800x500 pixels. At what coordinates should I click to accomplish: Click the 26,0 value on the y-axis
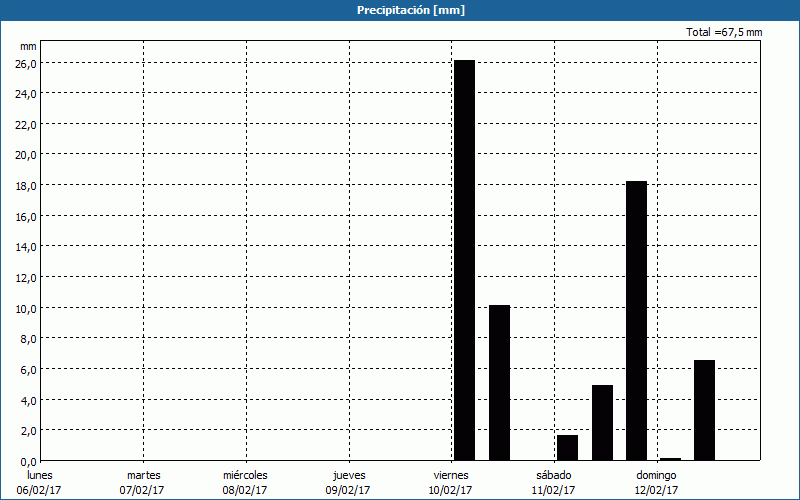pyautogui.click(x=24, y=63)
